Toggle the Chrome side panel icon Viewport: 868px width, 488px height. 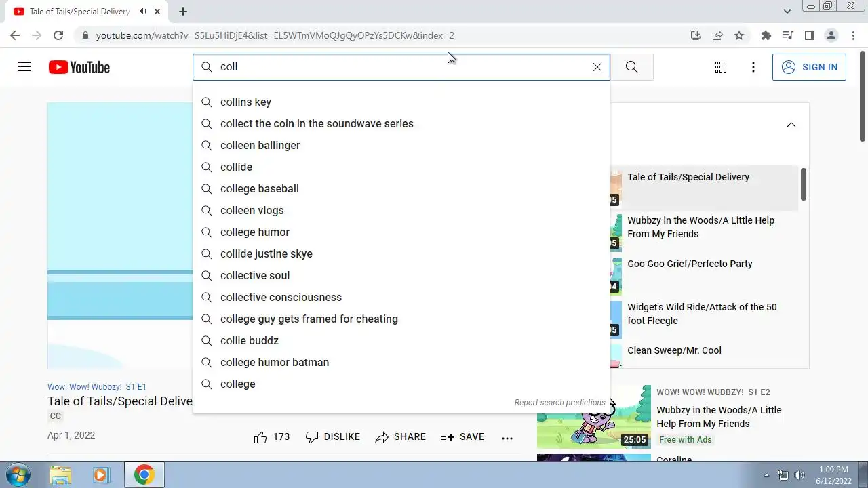809,35
